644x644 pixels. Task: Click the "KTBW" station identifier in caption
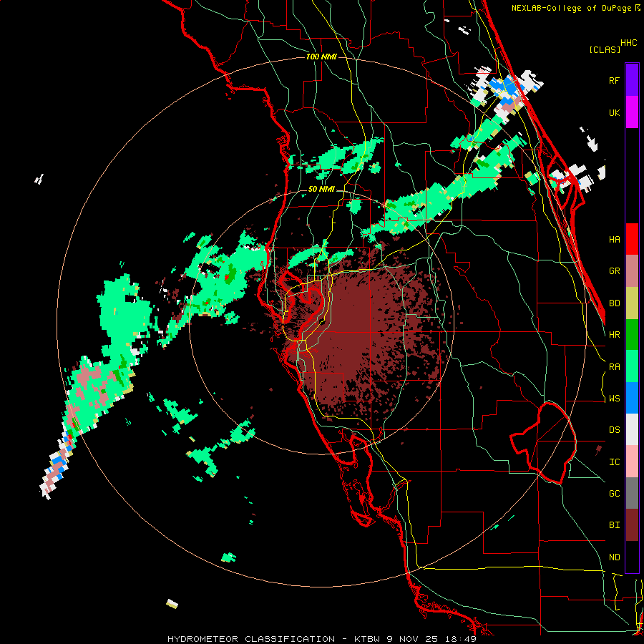click(x=366, y=639)
